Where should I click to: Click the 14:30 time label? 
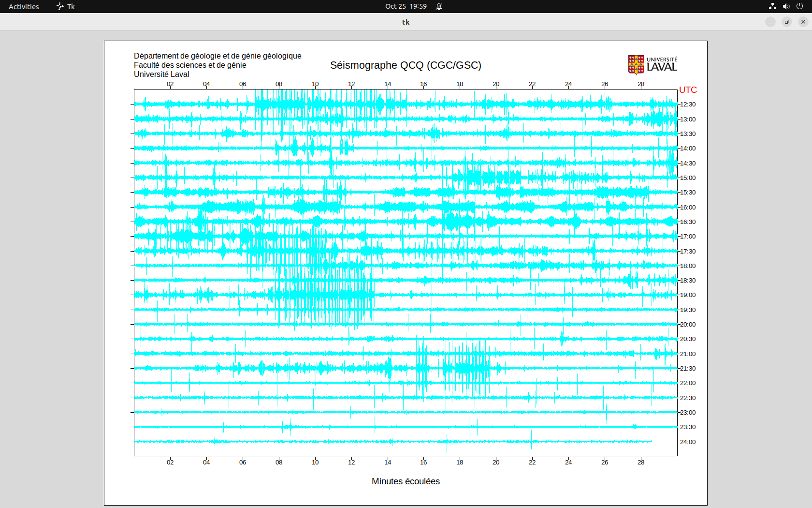(x=688, y=164)
